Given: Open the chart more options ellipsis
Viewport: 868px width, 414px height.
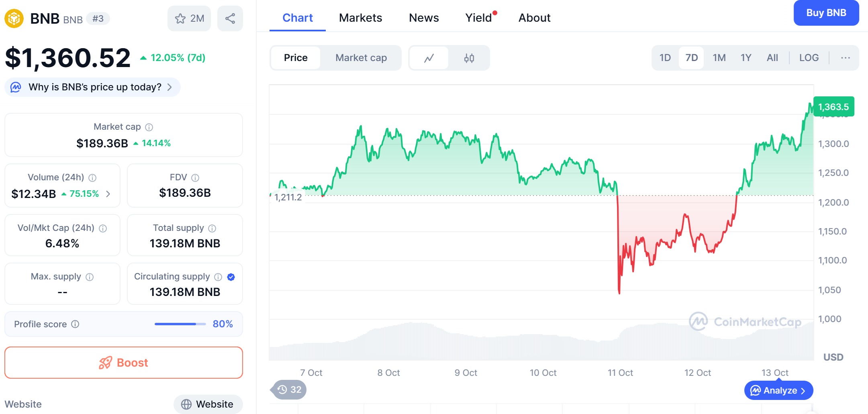Looking at the screenshot, I should pyautogui.click(x=845, y=58).
